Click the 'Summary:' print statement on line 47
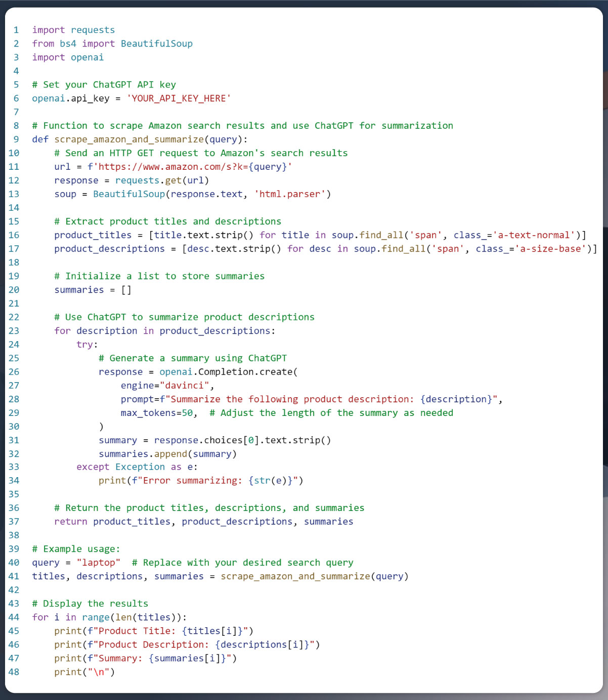This screenshot has width=608, height=700. pyautogui.click(x=145, y=657)
